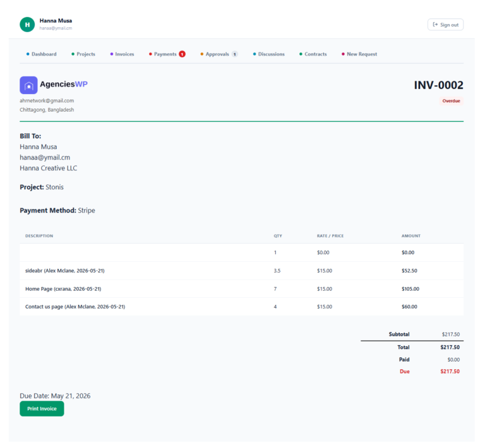Click the Approvals count badge

coord(235,54)
